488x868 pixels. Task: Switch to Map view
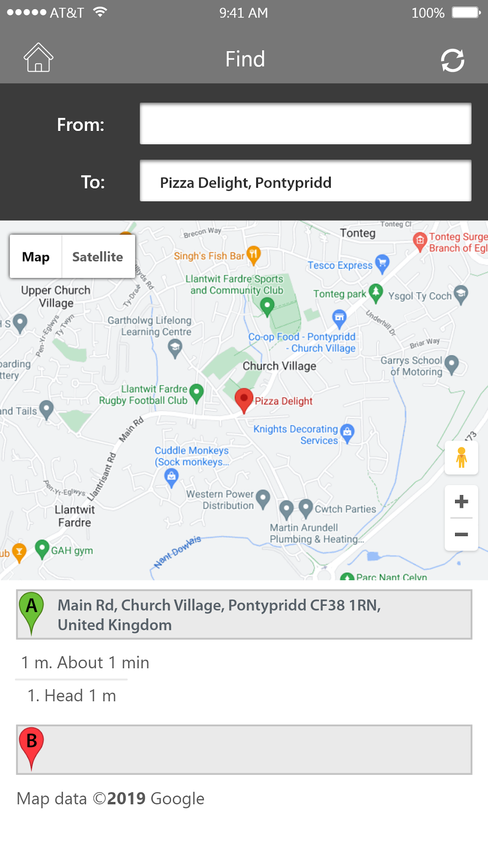(36, 256)
